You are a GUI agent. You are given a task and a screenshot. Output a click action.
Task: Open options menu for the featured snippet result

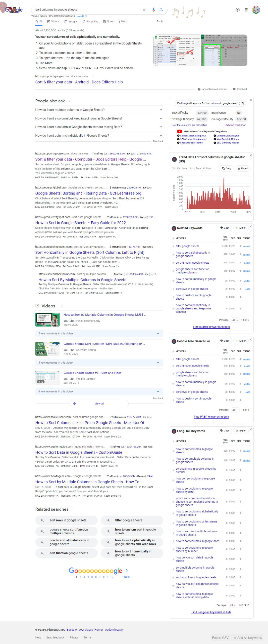point(93,76)
